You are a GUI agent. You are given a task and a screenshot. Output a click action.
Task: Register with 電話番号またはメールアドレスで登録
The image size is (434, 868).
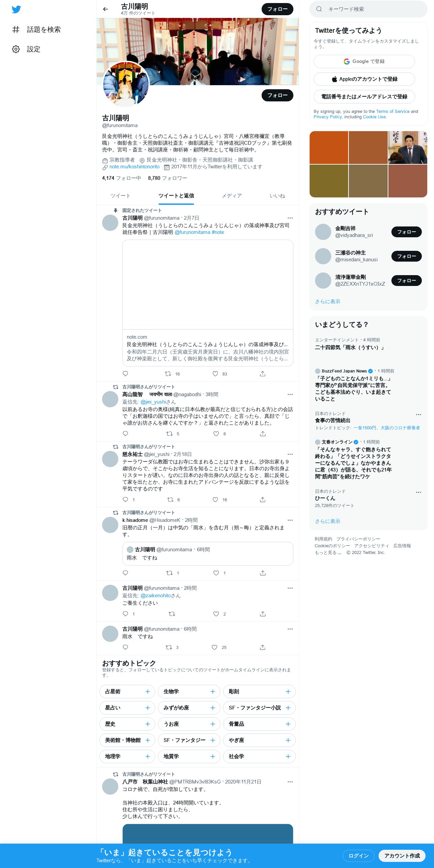(364, 97)
